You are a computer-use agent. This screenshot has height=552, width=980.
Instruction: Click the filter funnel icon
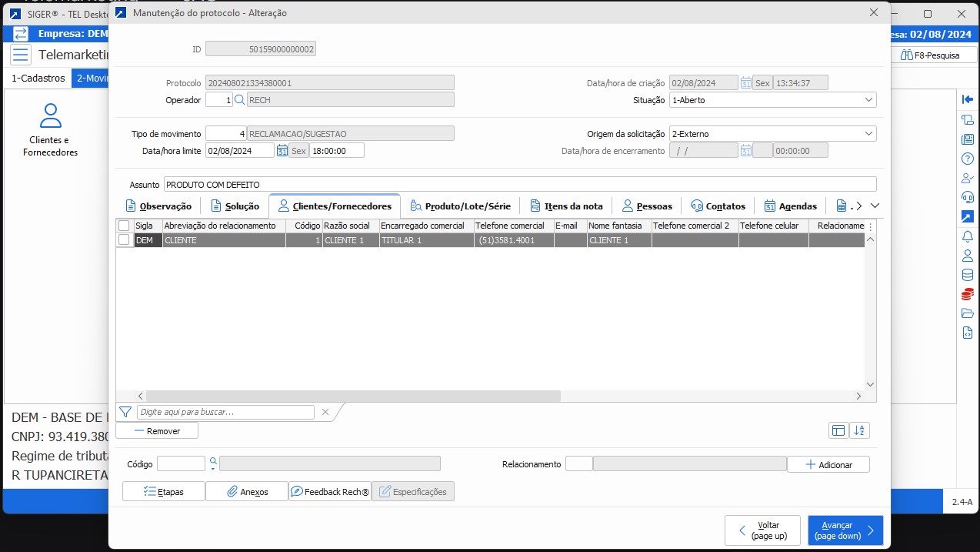pyautogui.click(x=125, y=412)
